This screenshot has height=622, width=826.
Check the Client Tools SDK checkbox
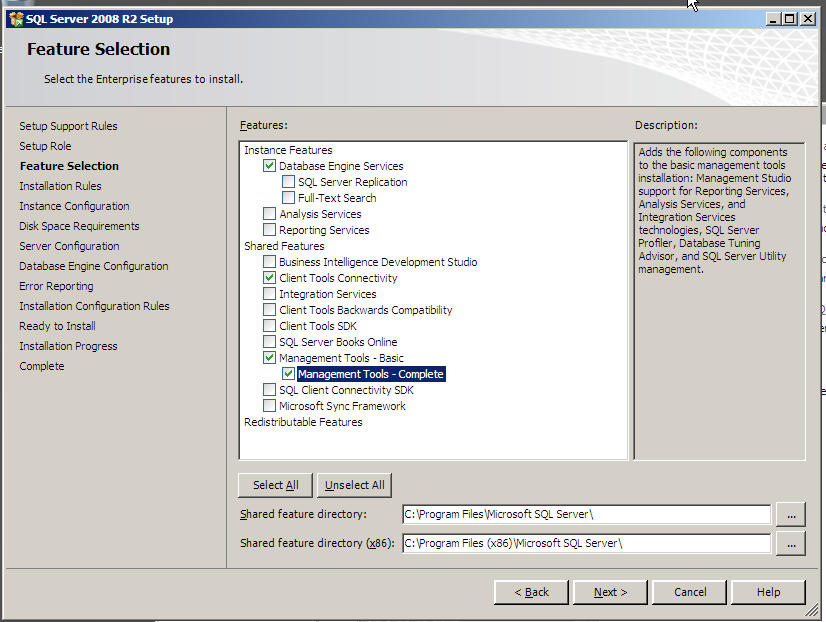pyautogui.click(x=269, y=325)
